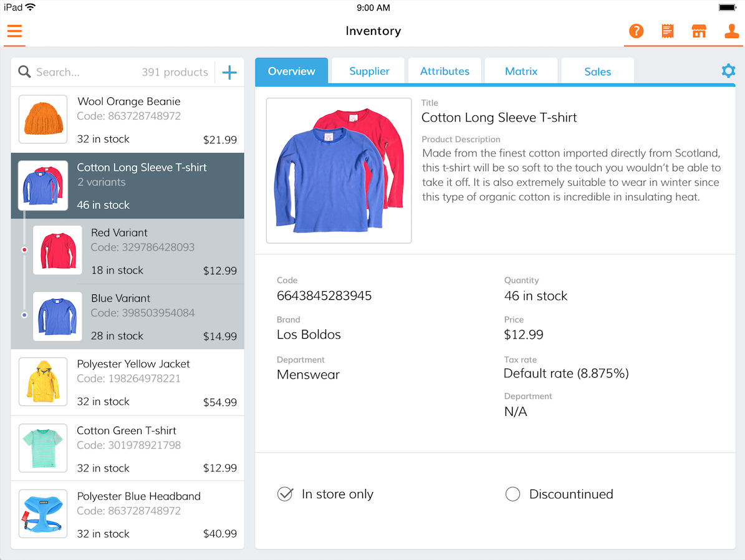Image resolution: width=745 pixels, height=560 pixels.
Task: Add a new product with plus icon
Action: point(229,72)
